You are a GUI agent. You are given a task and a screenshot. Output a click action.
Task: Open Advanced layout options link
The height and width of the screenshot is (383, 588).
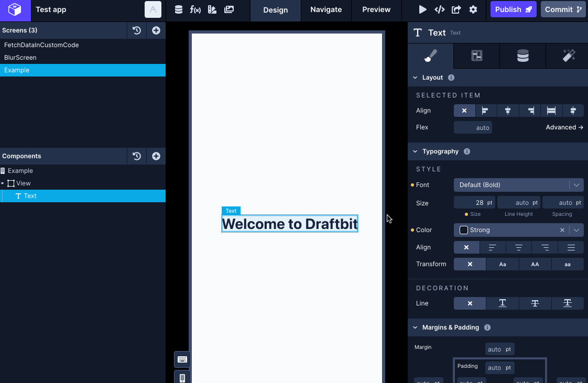[564, 127]
